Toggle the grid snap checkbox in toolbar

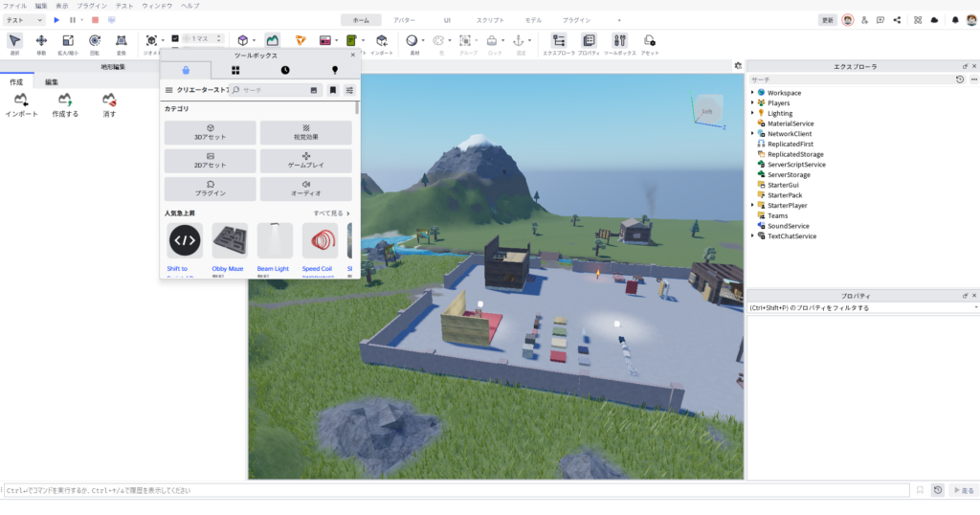[175, 38]
